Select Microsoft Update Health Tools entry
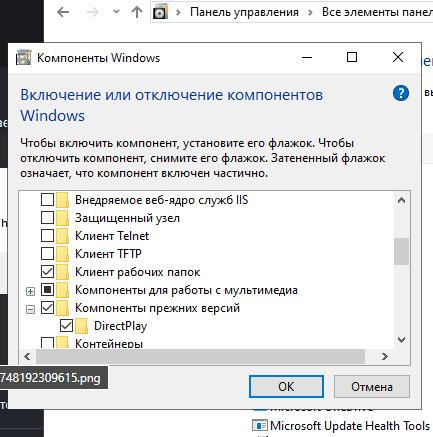Viewport: 433px width, 437px height. click(x=350, y=426)
